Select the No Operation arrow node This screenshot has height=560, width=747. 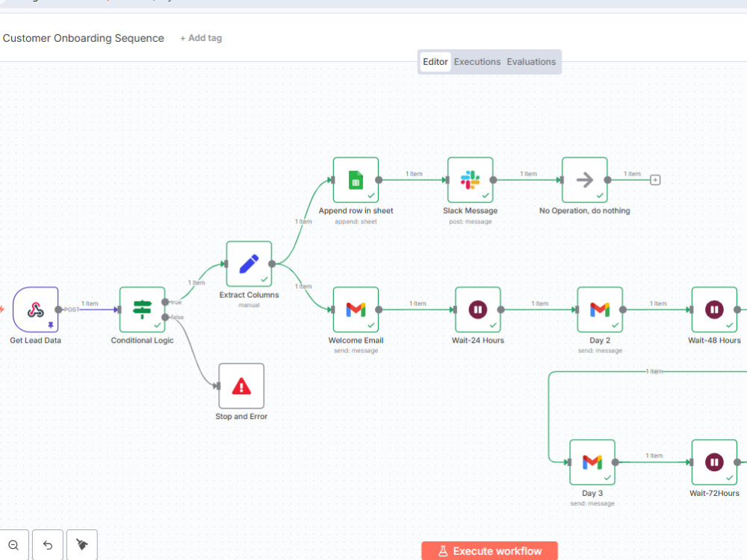coord(585,180)
